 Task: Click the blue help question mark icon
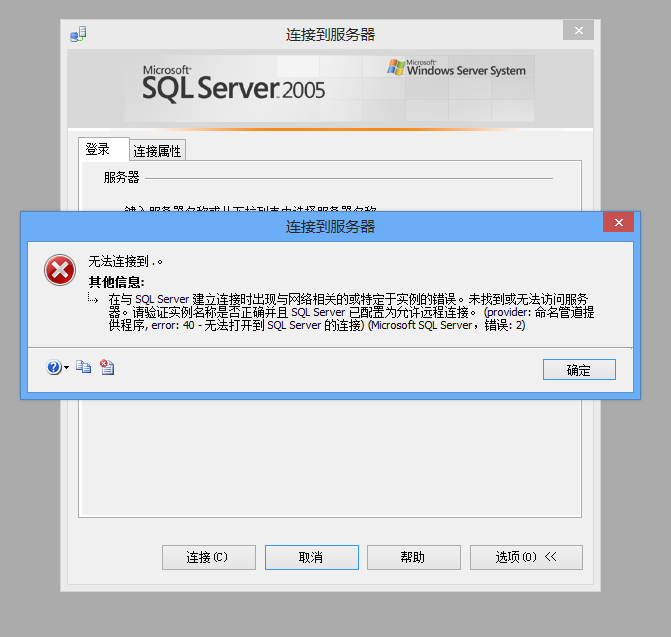(x=53, y=368)
